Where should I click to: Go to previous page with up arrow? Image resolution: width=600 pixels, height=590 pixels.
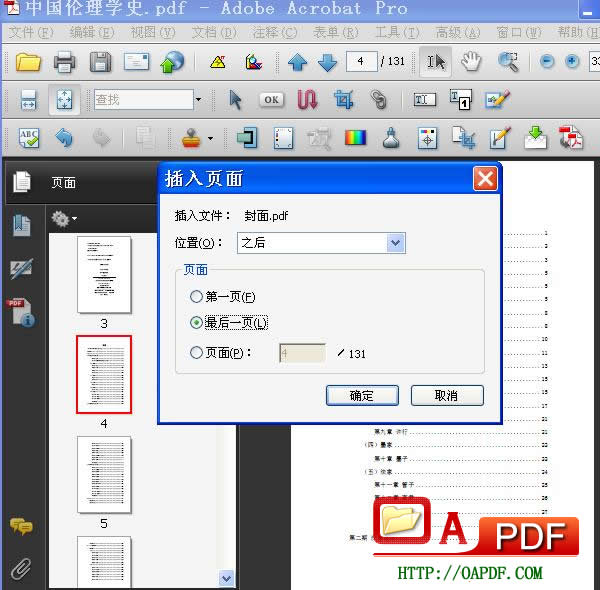[x=297, y=62]
